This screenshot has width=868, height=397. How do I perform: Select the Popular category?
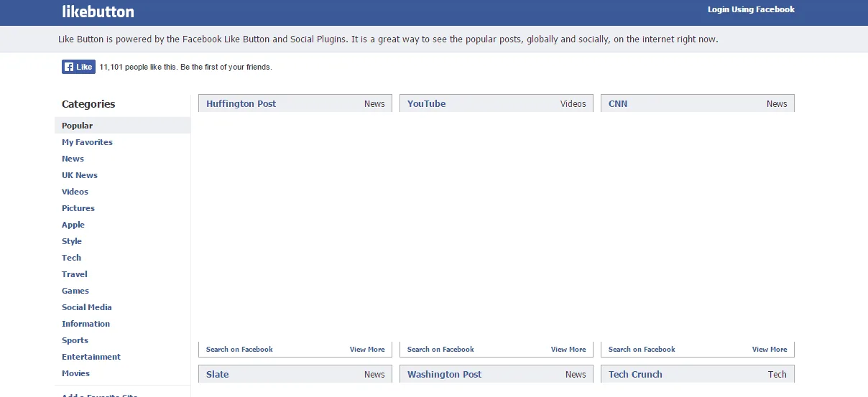[x=77, y=126]
